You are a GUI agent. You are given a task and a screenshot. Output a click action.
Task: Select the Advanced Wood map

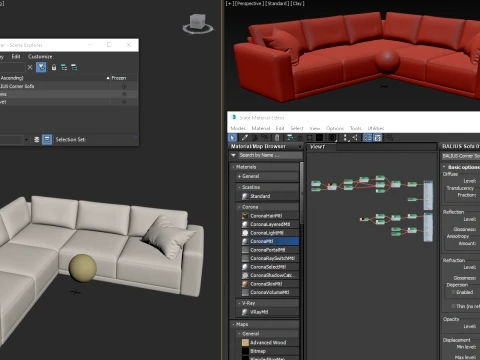tap(270, 343)
